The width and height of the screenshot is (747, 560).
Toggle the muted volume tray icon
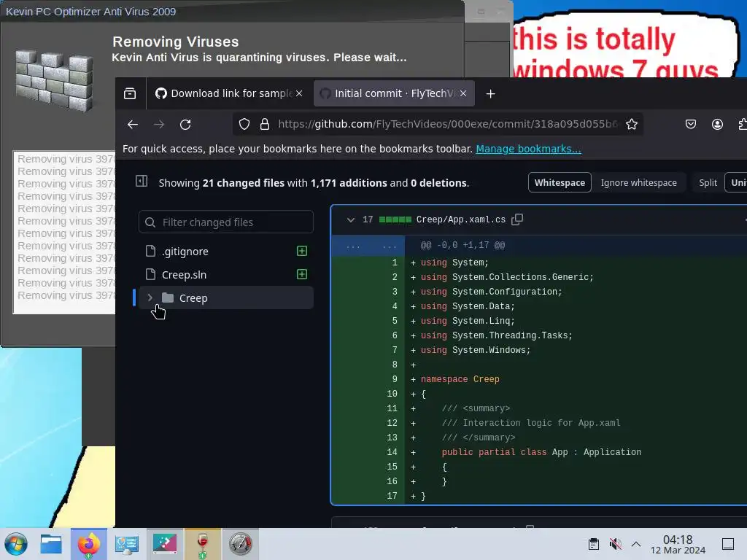615,544
